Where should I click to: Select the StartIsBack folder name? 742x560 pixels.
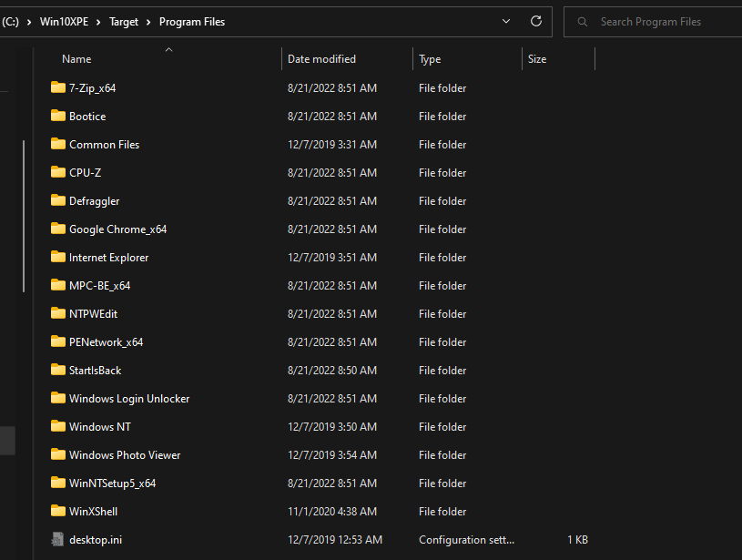point(95,371)
